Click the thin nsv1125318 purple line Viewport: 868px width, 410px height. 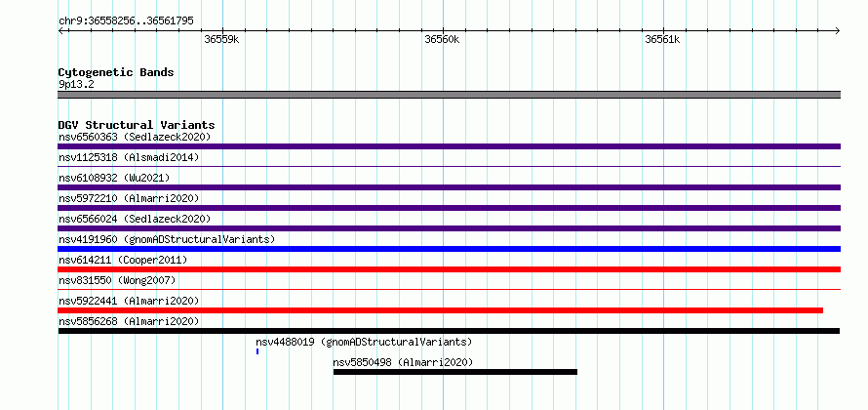pyautogui.click(x=449, y=166)
